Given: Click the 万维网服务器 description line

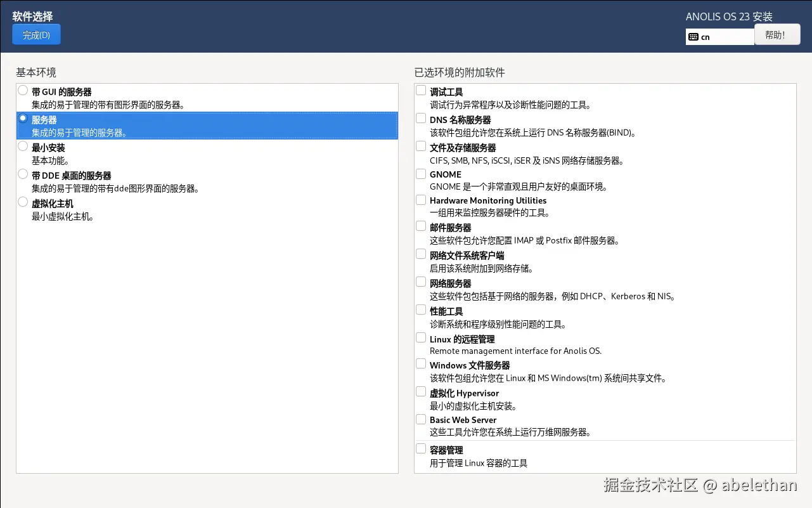Looking at the screenshot, I should click(x=511, y=433).
